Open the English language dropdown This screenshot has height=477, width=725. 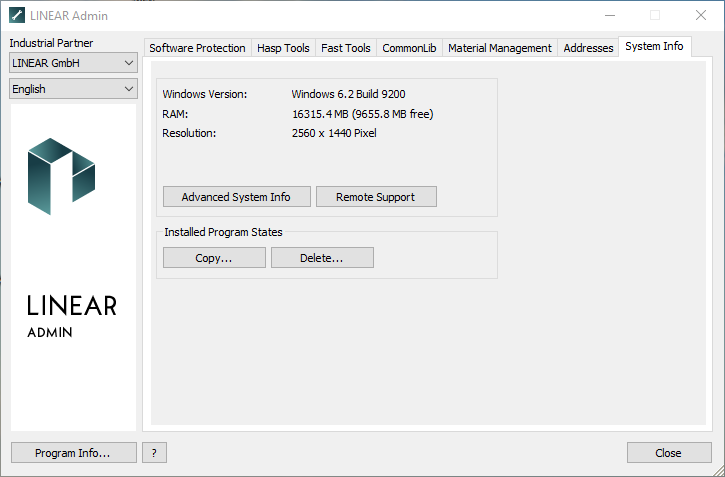74,89
